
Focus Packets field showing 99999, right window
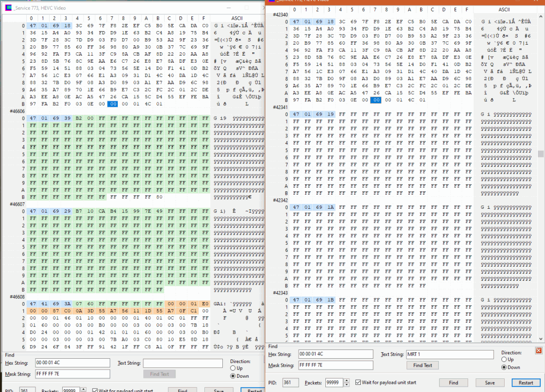tap(335, 383)
